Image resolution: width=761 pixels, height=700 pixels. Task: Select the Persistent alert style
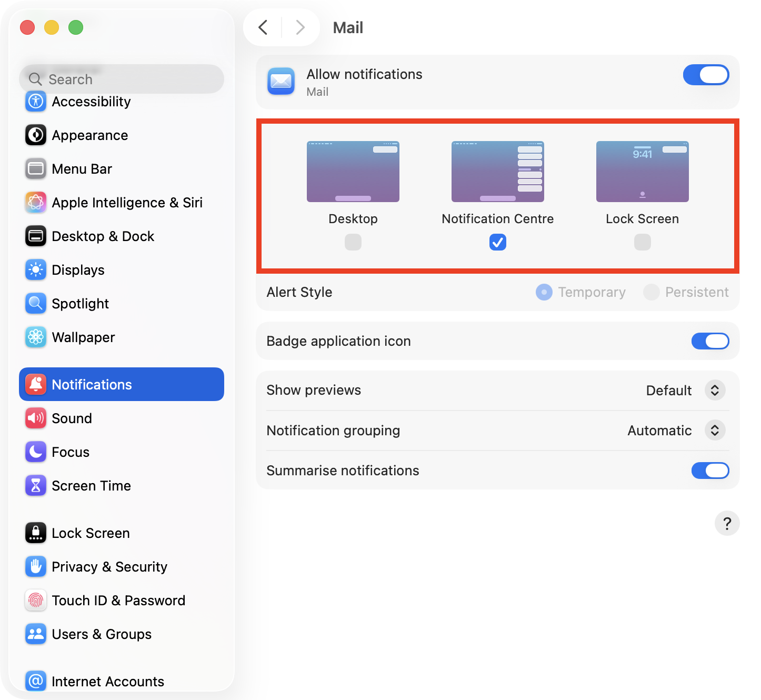pyautogui.click(x=652, y=292)
